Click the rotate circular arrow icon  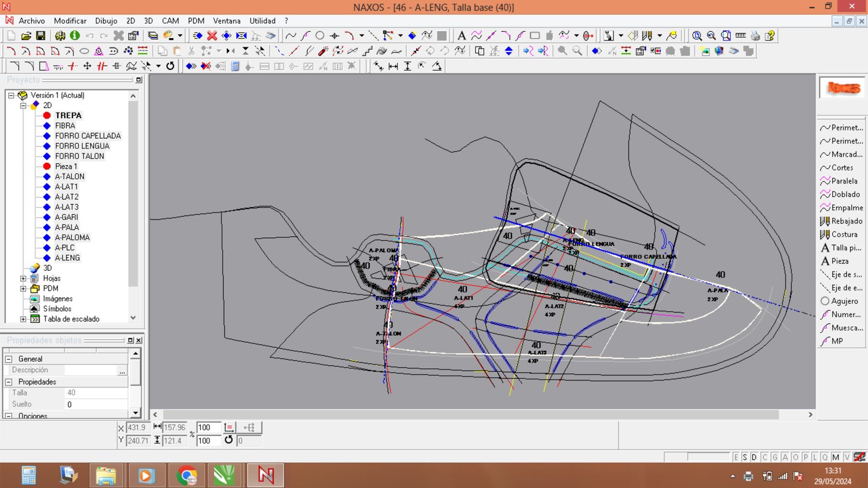click(x=170, y=66)
